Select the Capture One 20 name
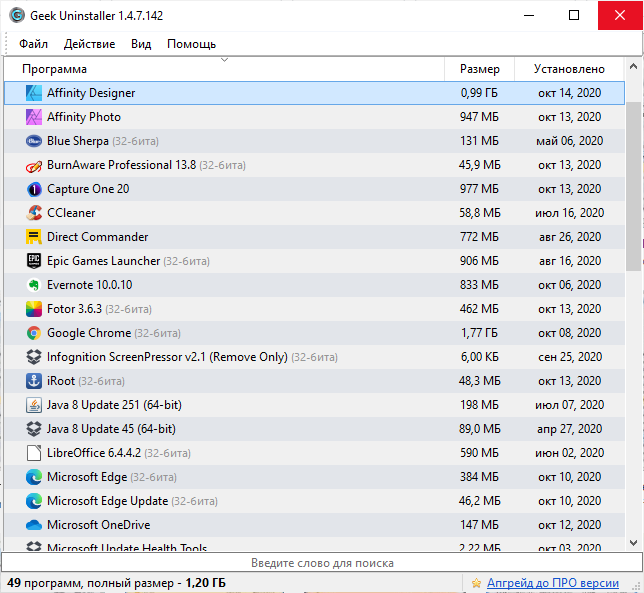The height and width of the screenshot is (593, 644). [88, 189]
